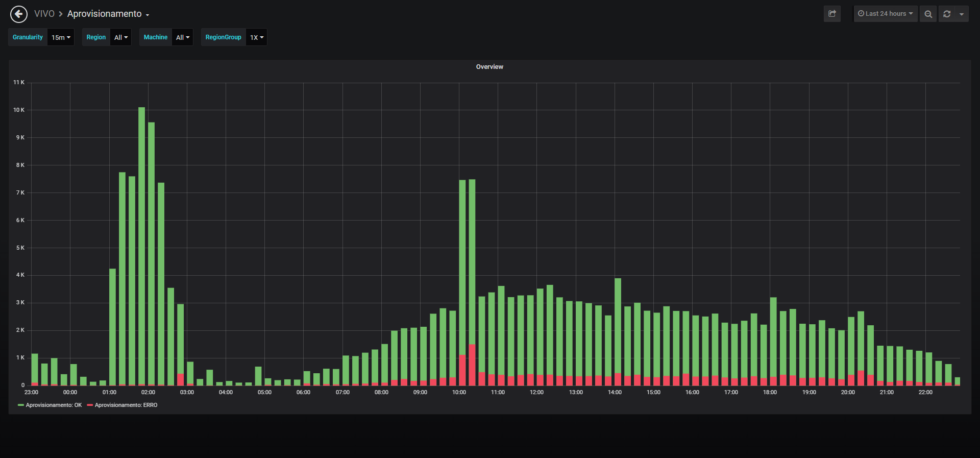The width and height of the screenshot is (980, 458).
Task: Refresh the dashboard with the refresh icon
Action: pos(947,14)
